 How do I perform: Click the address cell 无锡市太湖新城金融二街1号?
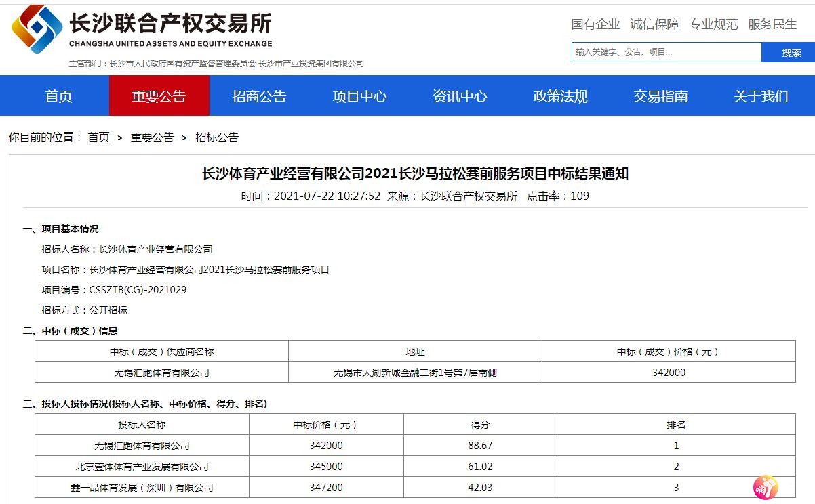tap(415, 373)
